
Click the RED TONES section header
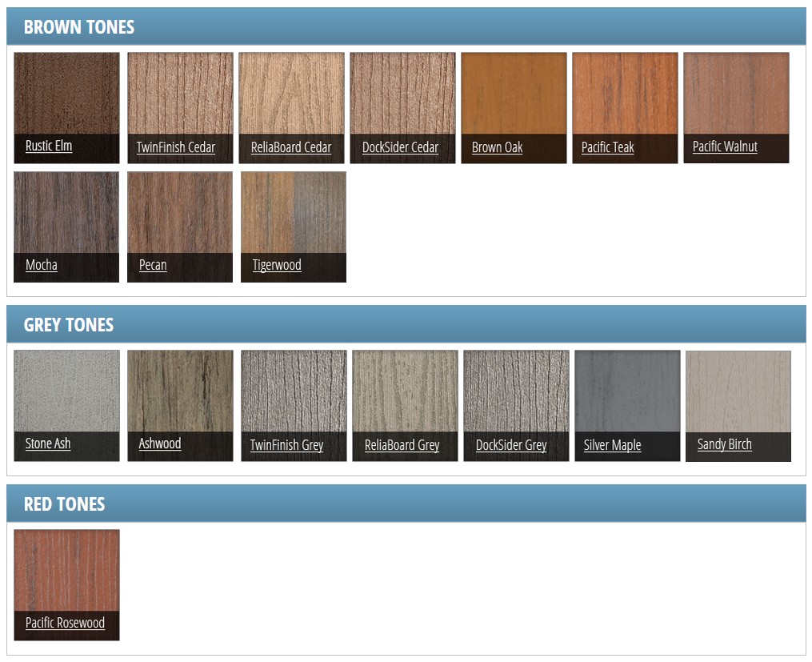click(x=65, y=504)
